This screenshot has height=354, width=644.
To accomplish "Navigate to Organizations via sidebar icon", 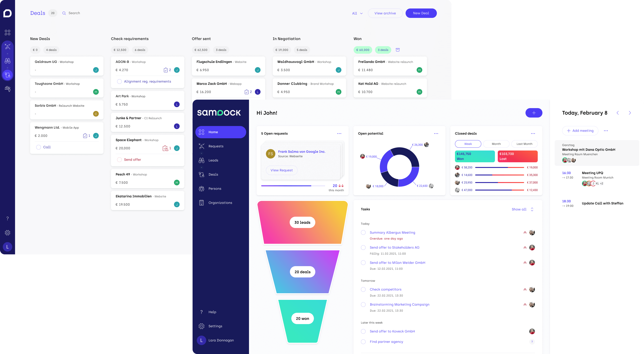I will click(x=202, y=202).
